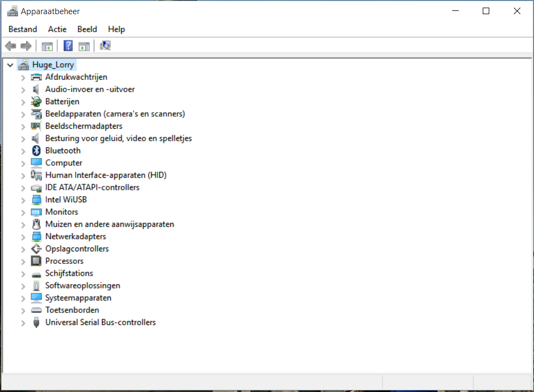Image resolution: width=534 pixels, height=392 pixels.
Task: Expand the Netwerkadapters category
Action: 23,237
